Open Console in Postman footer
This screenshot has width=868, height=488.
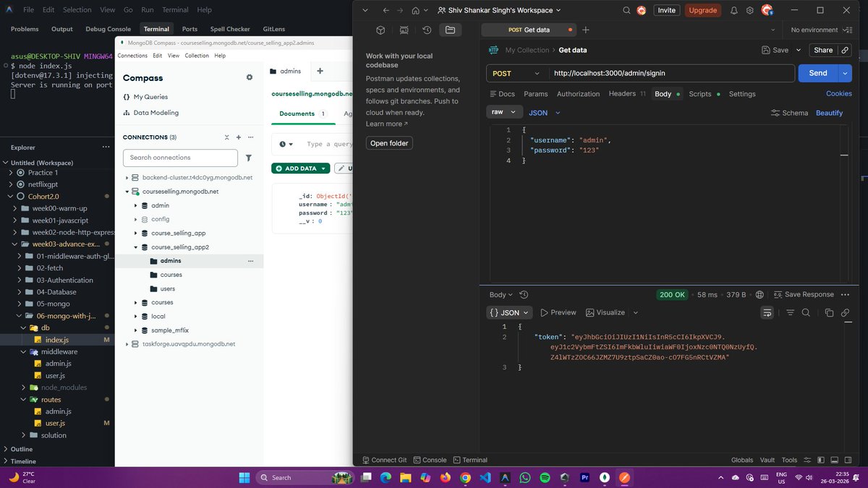click(x=430, y=460)
